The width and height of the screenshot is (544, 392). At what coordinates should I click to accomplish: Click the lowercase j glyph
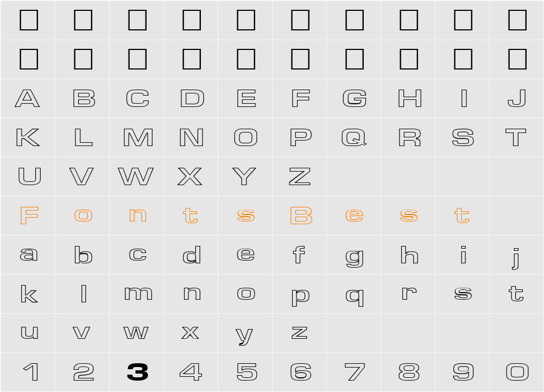(x=516, y=257)
